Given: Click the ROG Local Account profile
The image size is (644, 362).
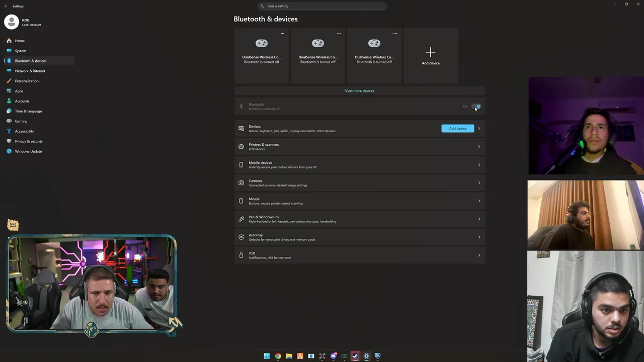Looking at the screenshot, I should [23, 22].
